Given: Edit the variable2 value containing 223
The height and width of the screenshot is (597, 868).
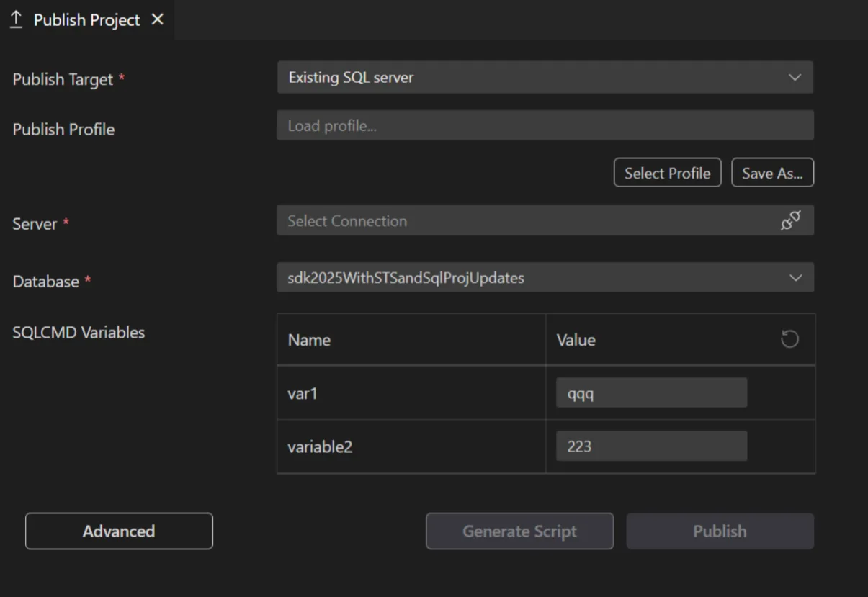Looking at the screenshot, I should click(651, 446).
